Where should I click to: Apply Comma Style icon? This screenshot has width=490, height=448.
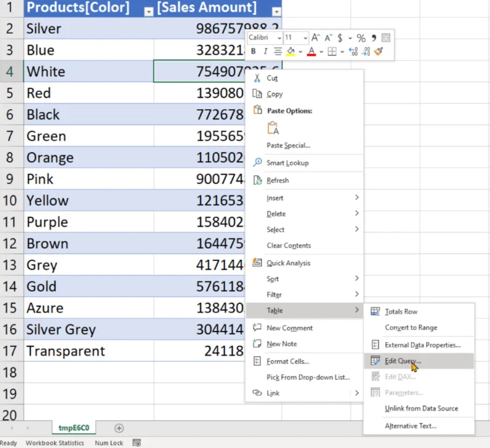tap(374, 38)
